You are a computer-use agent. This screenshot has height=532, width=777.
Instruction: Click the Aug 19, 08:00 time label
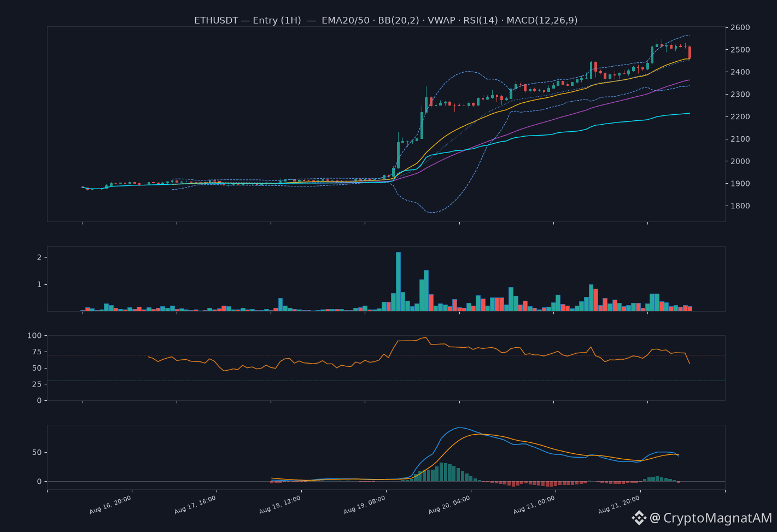pyautogui.click(x=364, y=505)
